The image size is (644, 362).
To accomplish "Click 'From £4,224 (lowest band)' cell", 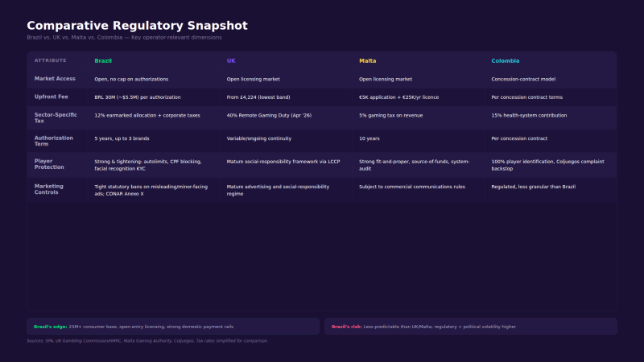I will [258, 97].
